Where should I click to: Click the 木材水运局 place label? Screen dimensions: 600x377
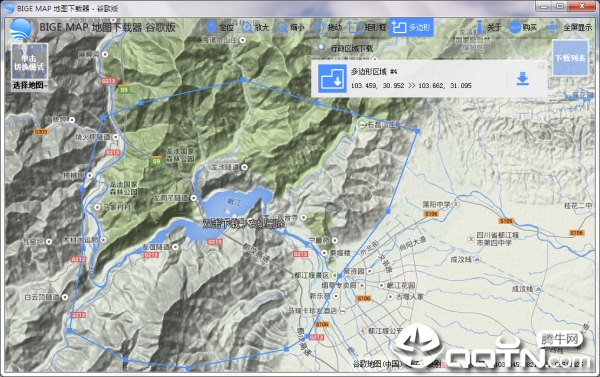coord(80,240)
